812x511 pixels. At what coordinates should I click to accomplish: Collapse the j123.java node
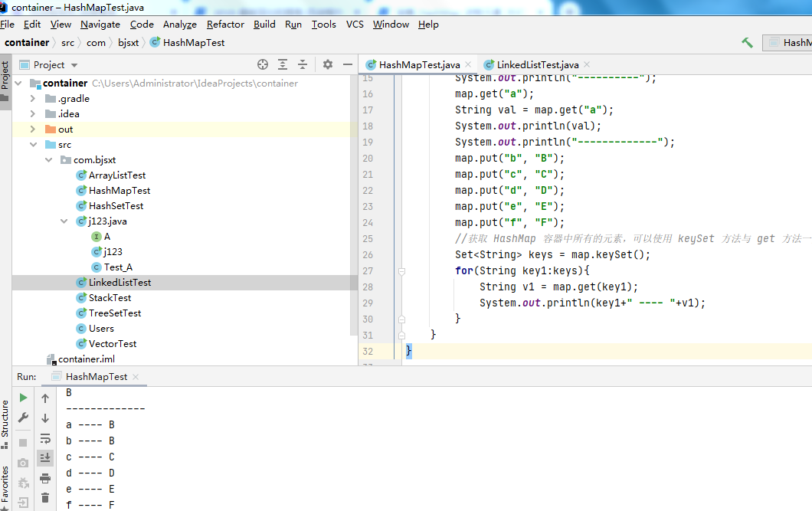[x=64, y=221]
